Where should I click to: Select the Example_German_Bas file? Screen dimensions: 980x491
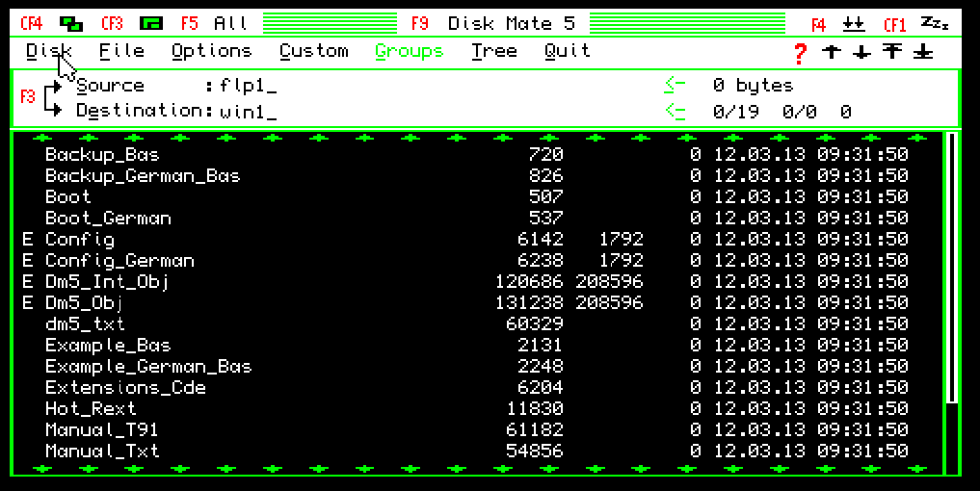tap(477, 367)
